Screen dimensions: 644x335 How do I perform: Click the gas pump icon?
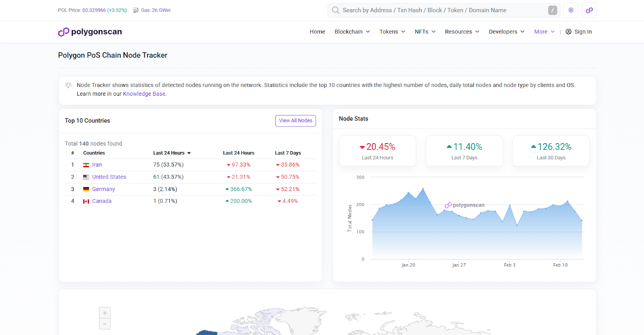(136, 10)
